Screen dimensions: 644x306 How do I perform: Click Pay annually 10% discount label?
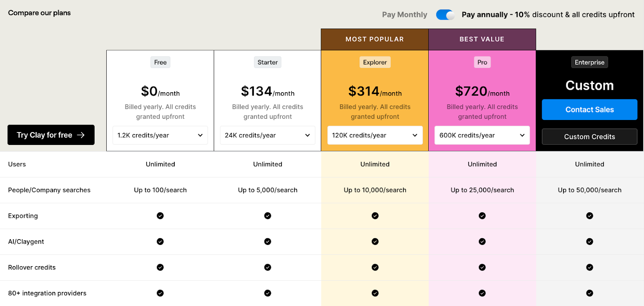coord(548,15)
